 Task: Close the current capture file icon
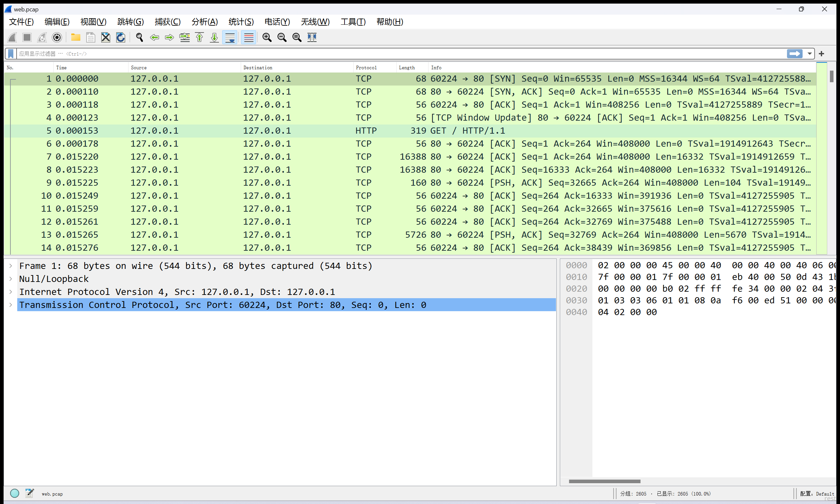[x=106, y=37]
